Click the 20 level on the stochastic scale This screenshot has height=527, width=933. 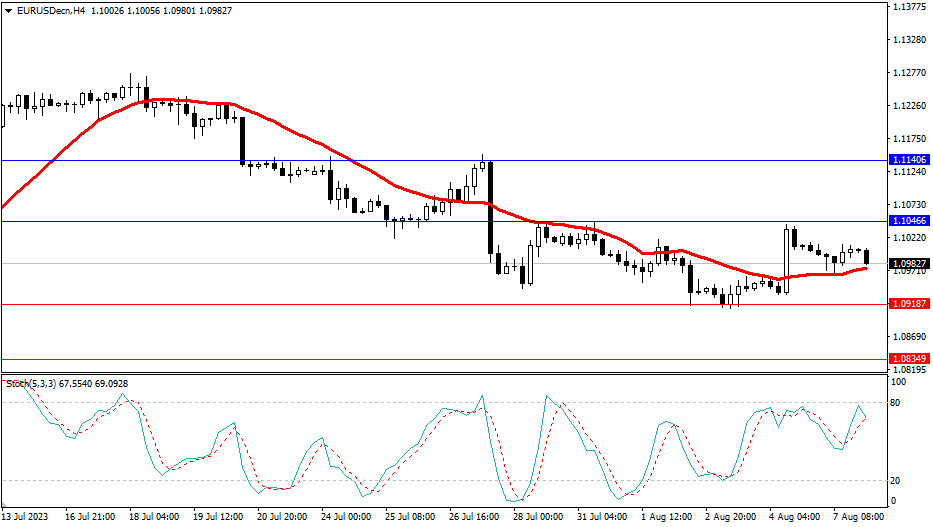click(x=897, y=480)
